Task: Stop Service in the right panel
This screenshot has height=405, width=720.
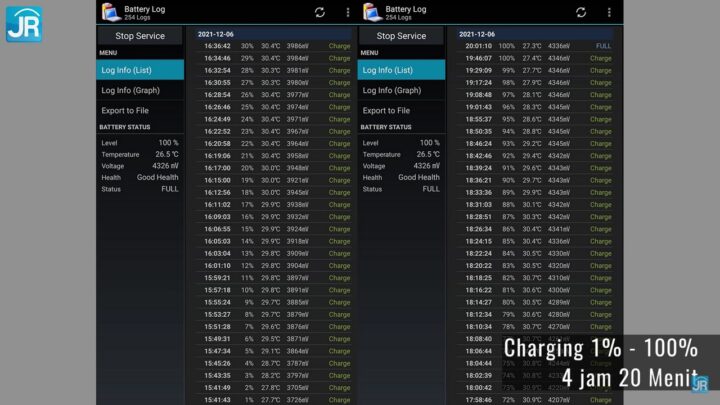Action: (x=401, y=36)
